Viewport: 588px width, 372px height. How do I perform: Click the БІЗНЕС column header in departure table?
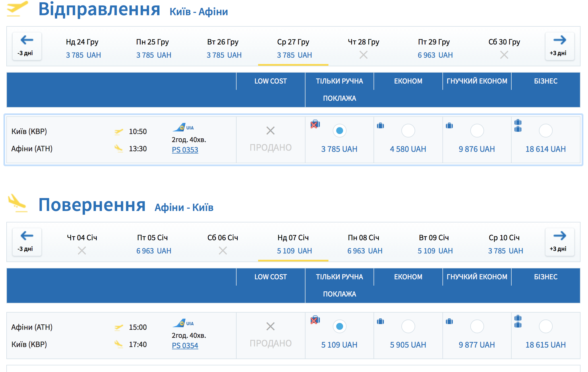(546, 81)
